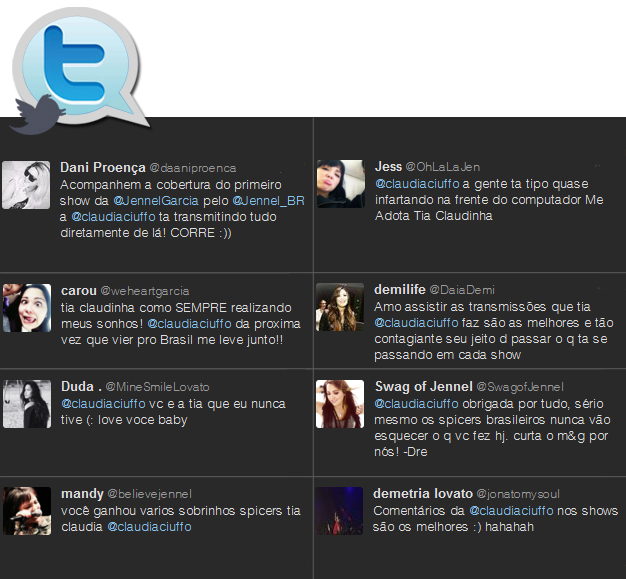Open Dani Proença's profile picture
This screenshot has height=579, width=626.
point(27,184)
